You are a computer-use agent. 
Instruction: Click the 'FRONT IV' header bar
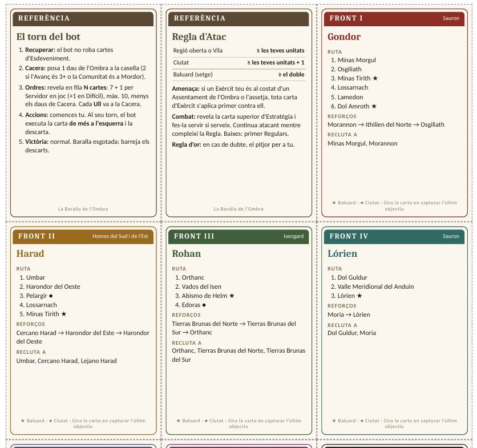pos(394,236)
